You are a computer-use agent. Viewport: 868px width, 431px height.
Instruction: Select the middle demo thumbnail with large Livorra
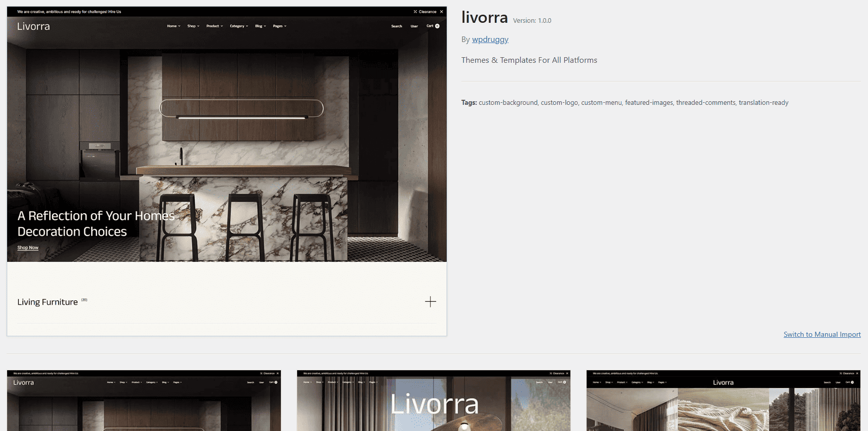[433, 401]
